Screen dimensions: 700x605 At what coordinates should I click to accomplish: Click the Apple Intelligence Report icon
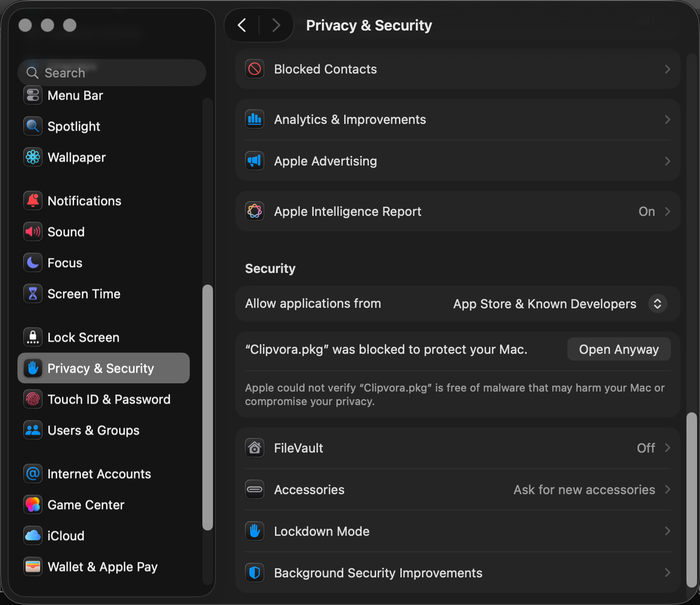tap(255, 212)
